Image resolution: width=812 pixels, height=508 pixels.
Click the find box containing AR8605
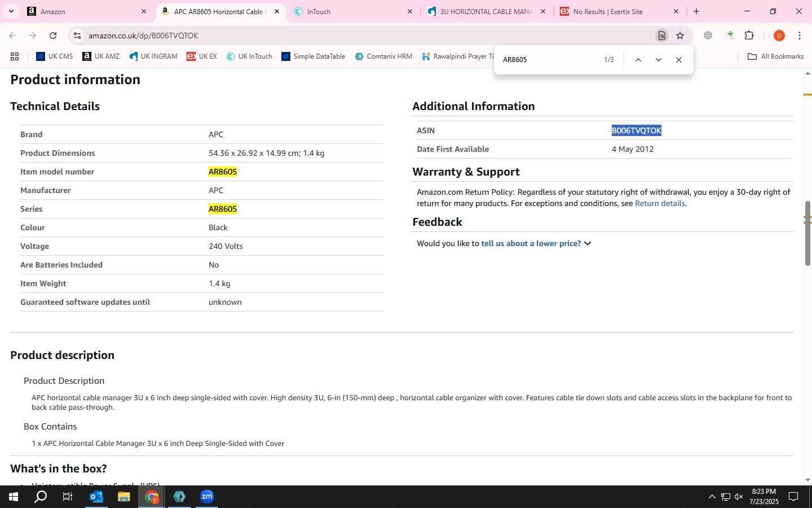(547, 60)
